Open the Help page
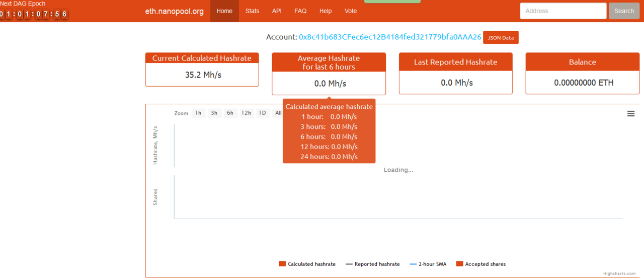 (x=326, y=11)
